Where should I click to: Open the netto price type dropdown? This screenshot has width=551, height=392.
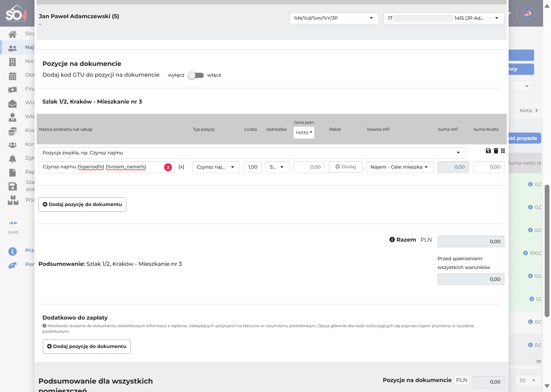click(304, 133)
